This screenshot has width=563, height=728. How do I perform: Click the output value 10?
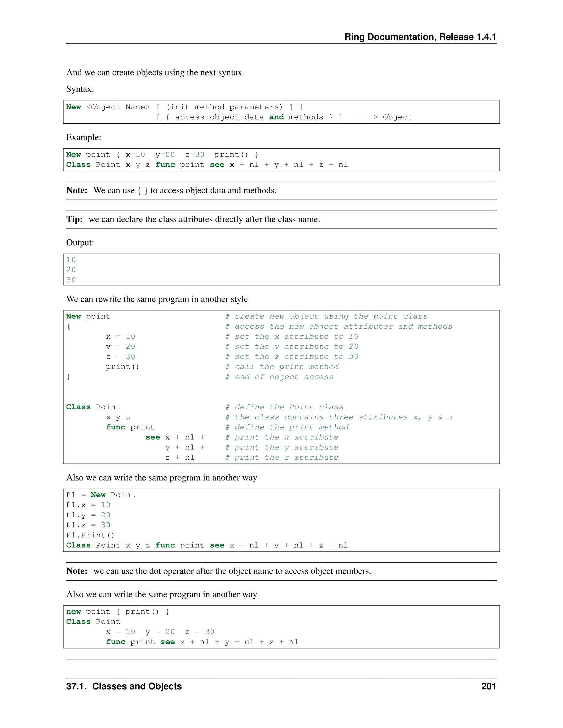coord(71,260)
